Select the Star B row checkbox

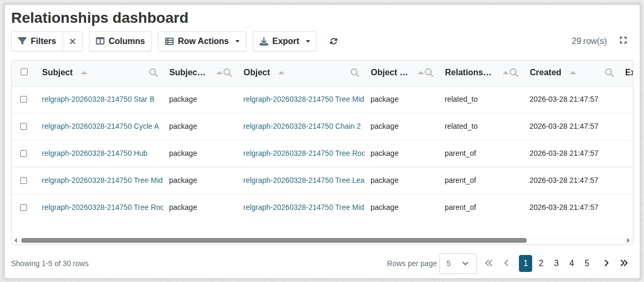24,99
